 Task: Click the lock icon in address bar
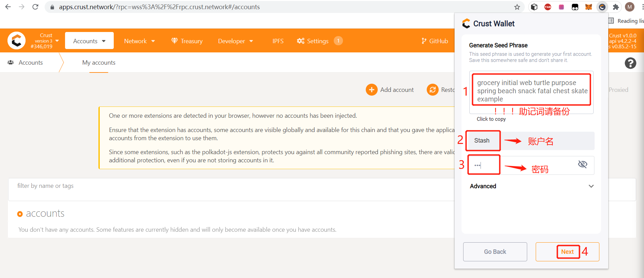tap(52, 7)
